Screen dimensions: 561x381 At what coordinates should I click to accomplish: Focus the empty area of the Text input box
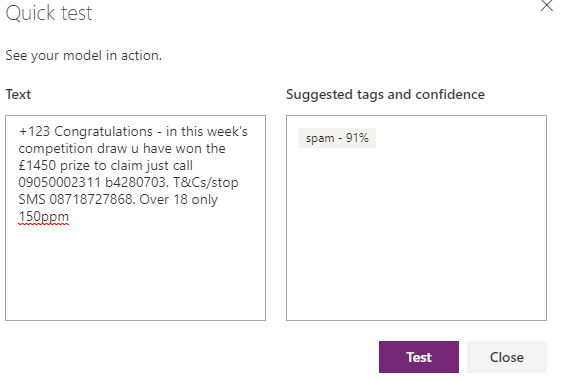tap(135, 272)
